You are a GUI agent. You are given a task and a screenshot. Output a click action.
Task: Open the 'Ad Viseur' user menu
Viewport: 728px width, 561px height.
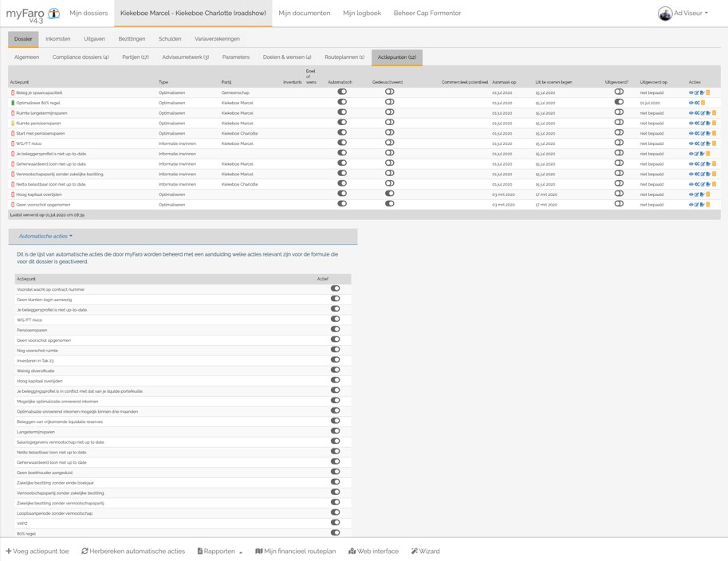tap(683, 14)
